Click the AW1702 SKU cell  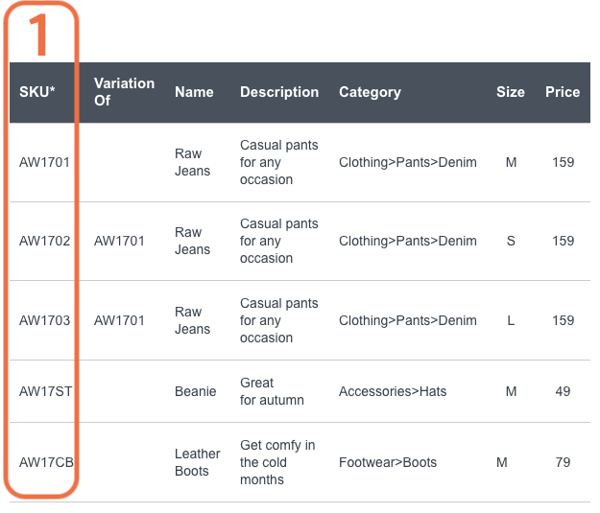pyautogui.click(x=45, y=241)
